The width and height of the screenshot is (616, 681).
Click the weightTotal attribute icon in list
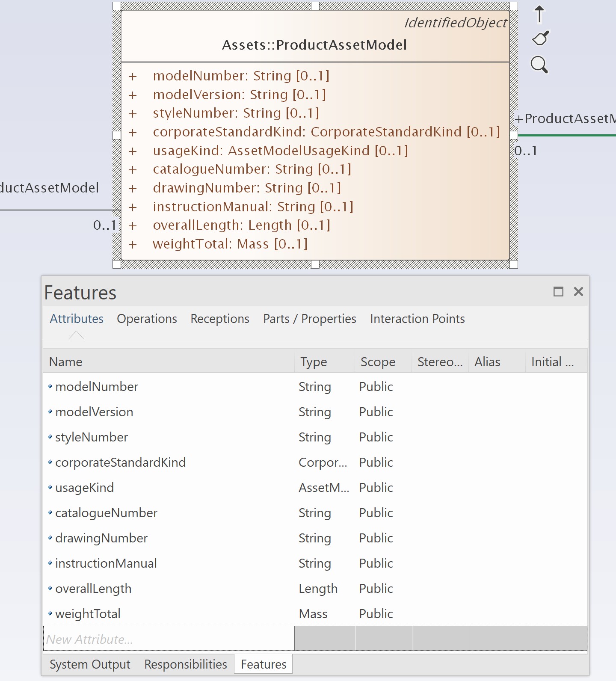coord(50,614)
